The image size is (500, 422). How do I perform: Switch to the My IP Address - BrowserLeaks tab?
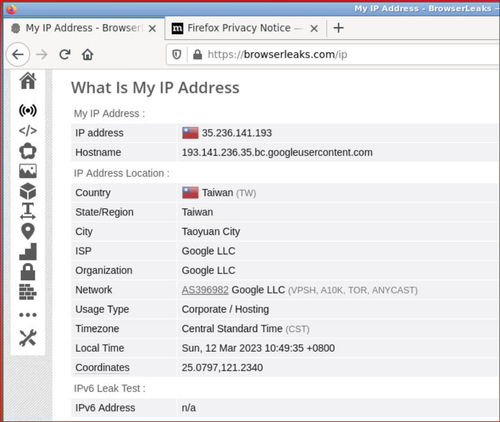click(84, 28)
